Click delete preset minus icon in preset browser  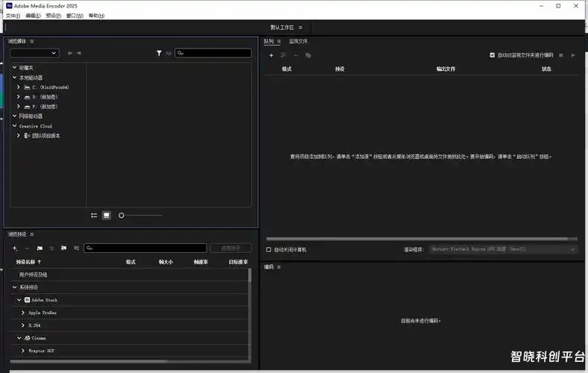coord(27,248)
